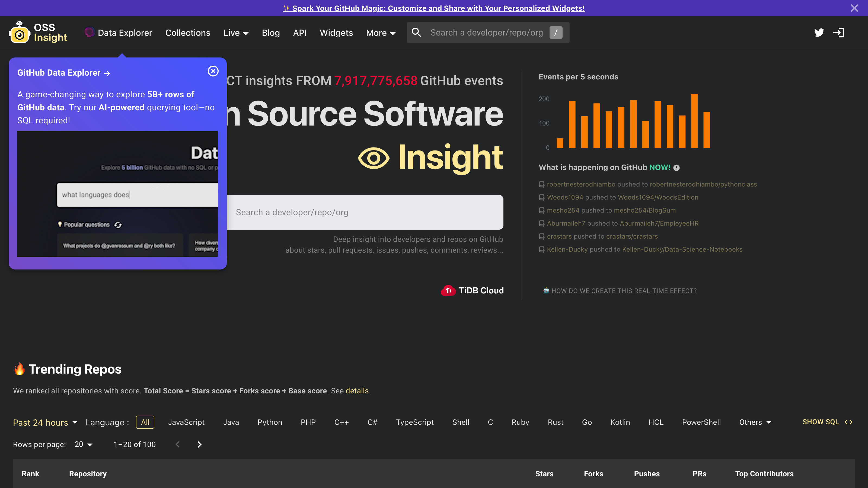Filter trending repos by Rust

click(555, 422)
